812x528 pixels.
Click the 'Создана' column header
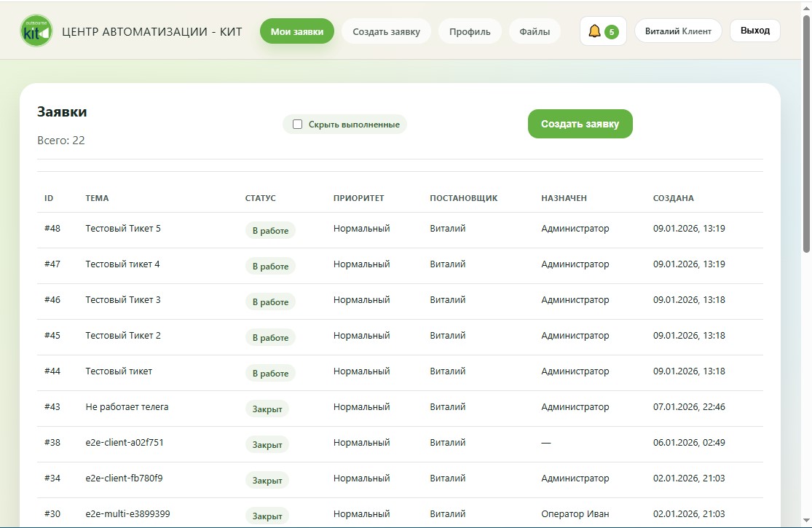coord(674,198)
